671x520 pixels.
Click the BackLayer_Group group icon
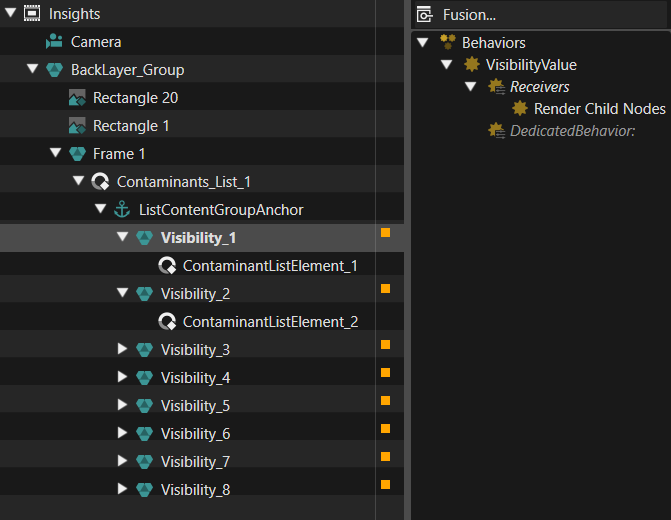coord(54,69)
